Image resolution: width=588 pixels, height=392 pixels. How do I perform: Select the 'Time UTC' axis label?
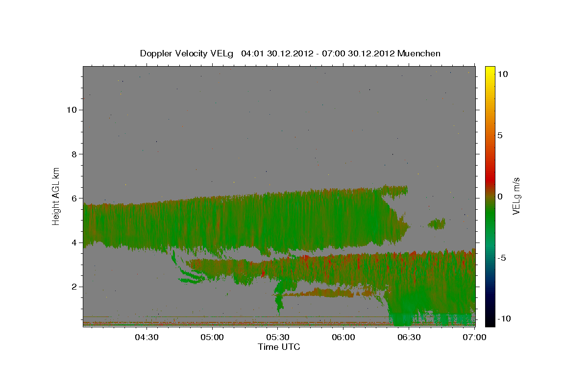point(279,347)
